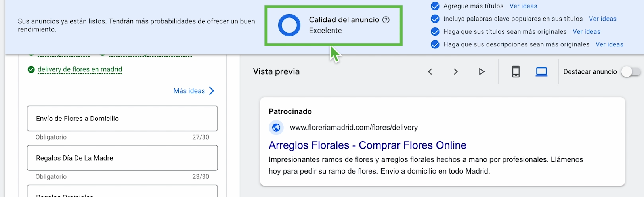
Task: Click the blue ad quality circle indicator
Action: point(289,25)
